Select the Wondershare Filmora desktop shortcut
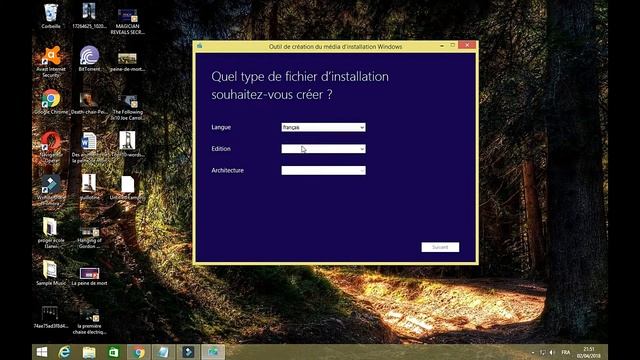Image resolution: width=640 pixels, height=360 pixels. (x=51, y=190)
